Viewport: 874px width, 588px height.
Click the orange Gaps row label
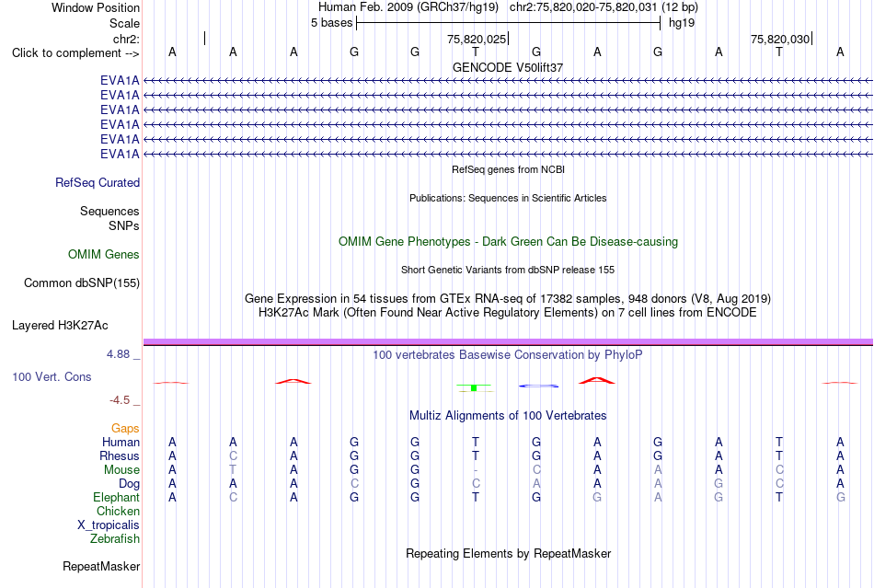click(125, 429)
